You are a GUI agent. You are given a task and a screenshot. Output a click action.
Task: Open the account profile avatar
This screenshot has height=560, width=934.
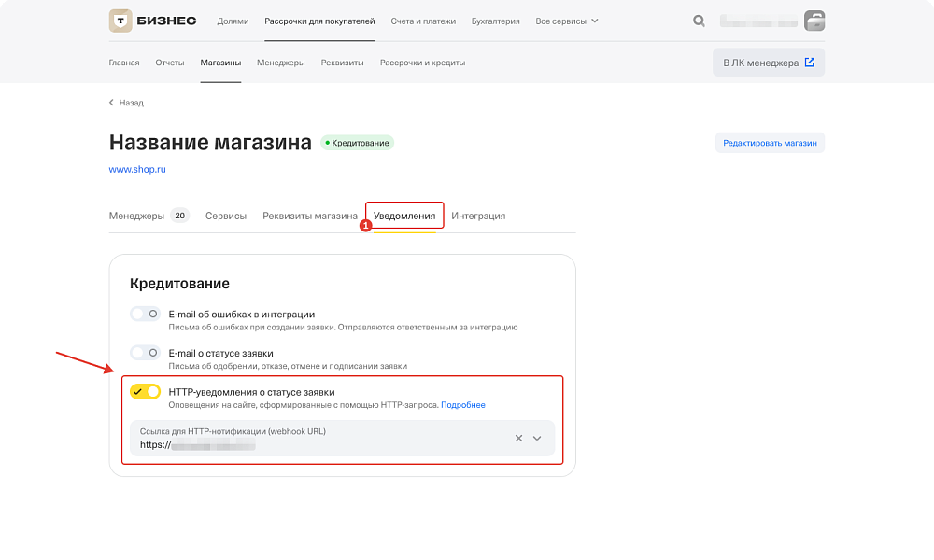pyautogui.click(x=814, y=20)
